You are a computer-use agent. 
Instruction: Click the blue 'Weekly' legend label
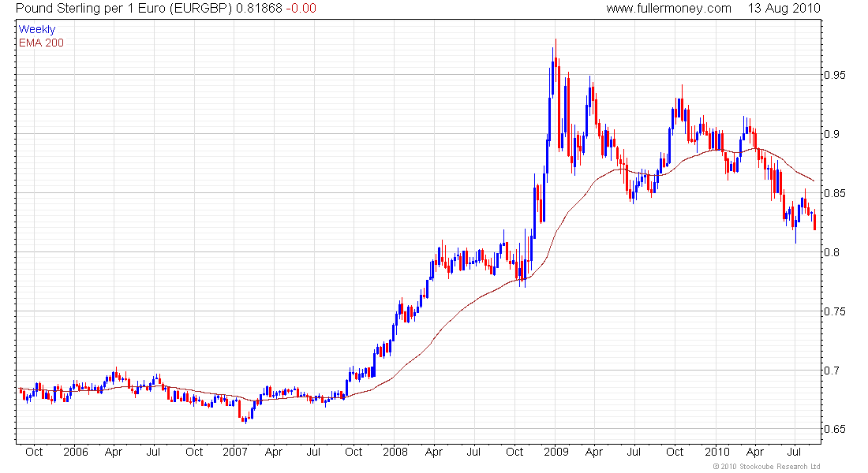pyautogui.click(x=37, y=29)
